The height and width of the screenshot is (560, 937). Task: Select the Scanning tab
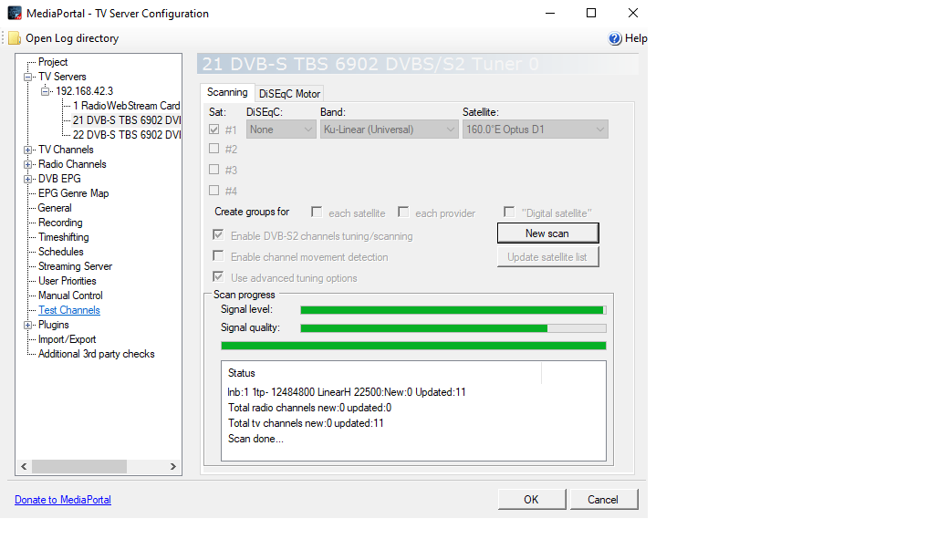pyautogui.click(x=227, y=93)
